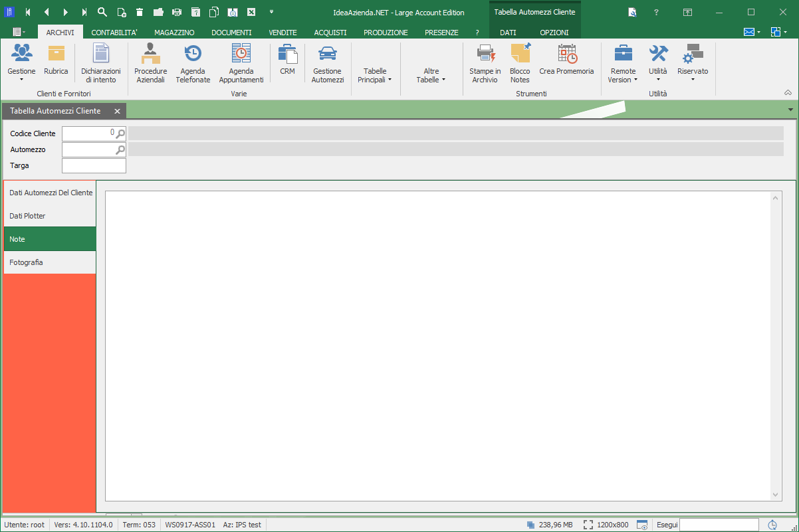The image size is (799, 532).
Task: Select Dati Plotter section
Action: click(x=50, y=216)
